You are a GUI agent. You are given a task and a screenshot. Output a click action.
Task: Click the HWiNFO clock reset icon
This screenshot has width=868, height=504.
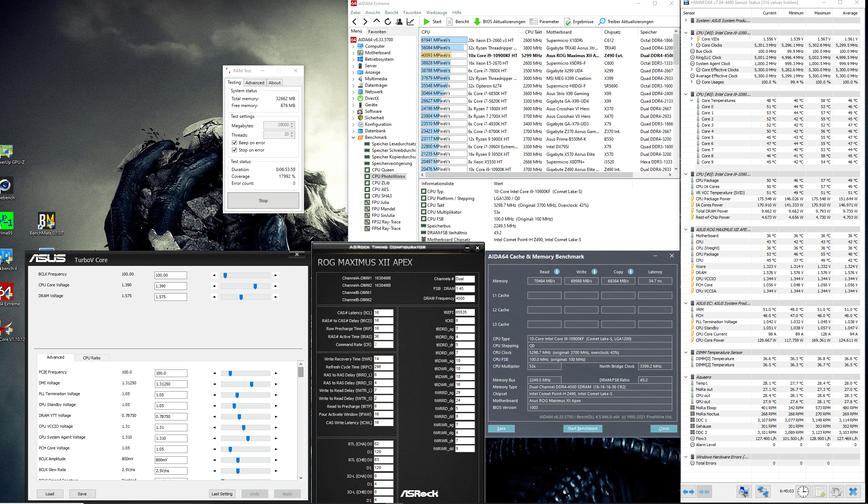tap(803, 492)
